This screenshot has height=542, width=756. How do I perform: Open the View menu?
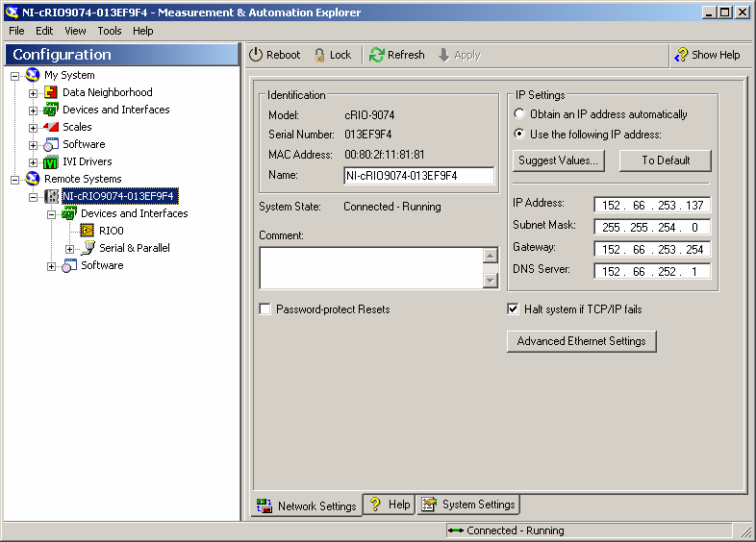pos(75,31)
